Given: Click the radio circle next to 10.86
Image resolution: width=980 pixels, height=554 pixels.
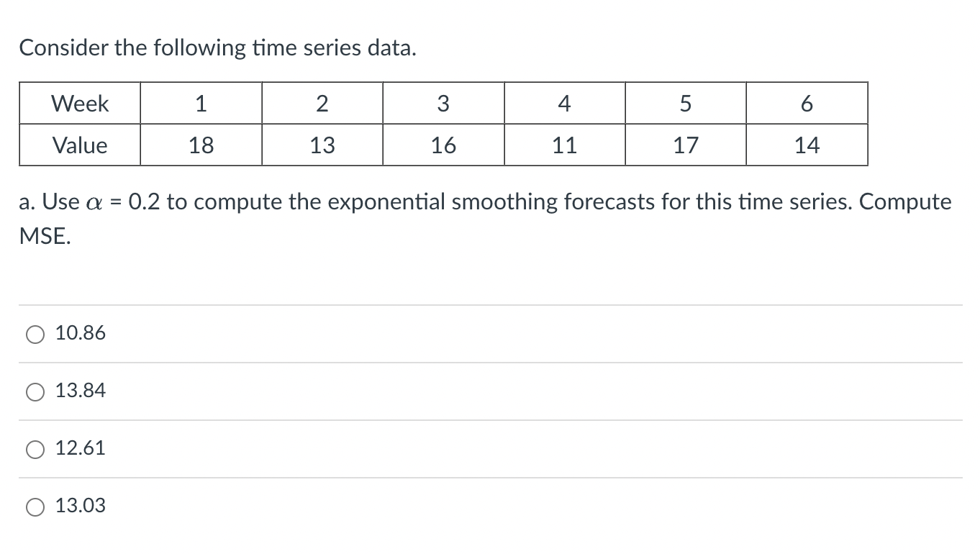Looking at the screenshot, I should click(x=35, y=332).
